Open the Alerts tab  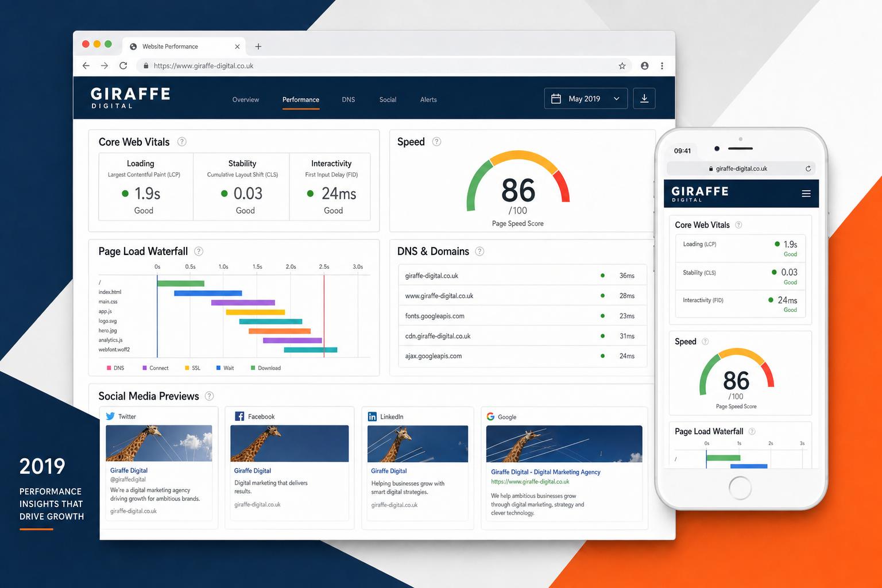[428, 100]
